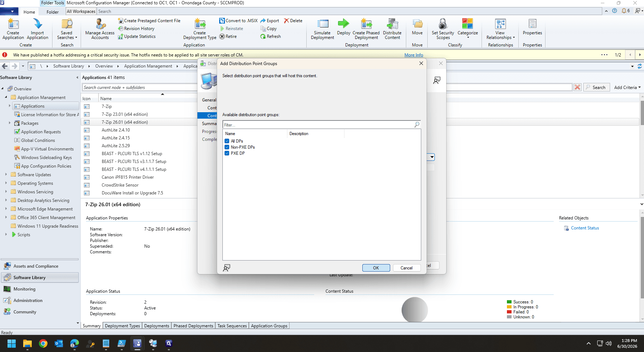Click the Update Statistics command
The height and width of the screenshot is (352, 644).
137,36
